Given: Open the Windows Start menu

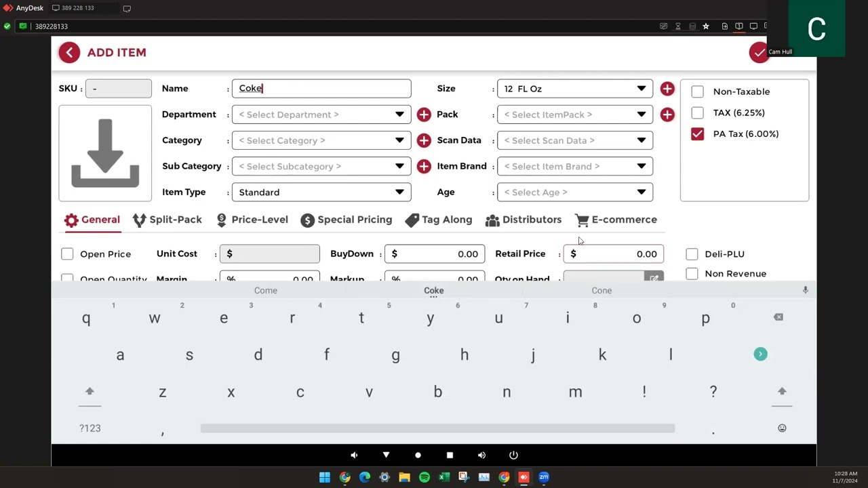Looking at the screenshot, I should pyautogui.click(x=325, y=477).
